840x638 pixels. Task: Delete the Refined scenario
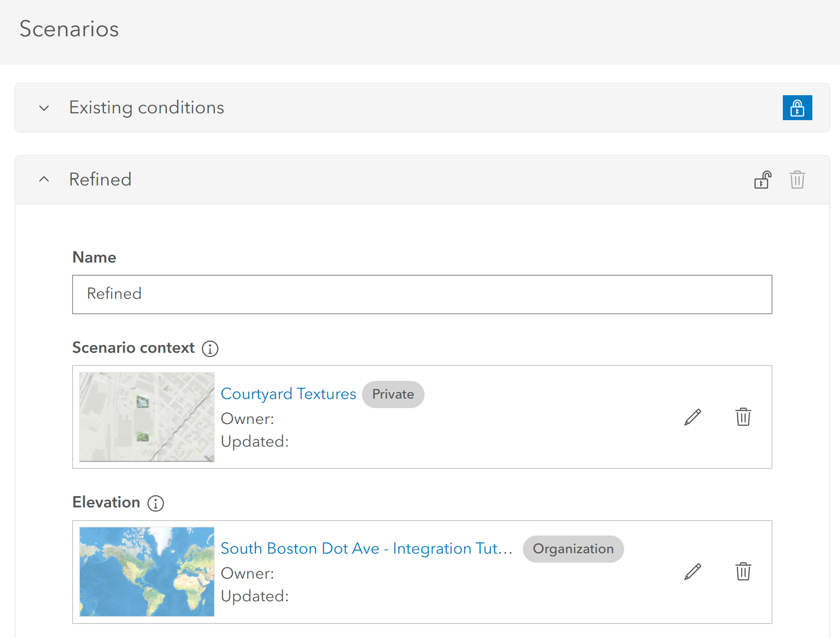click(797, 180)
